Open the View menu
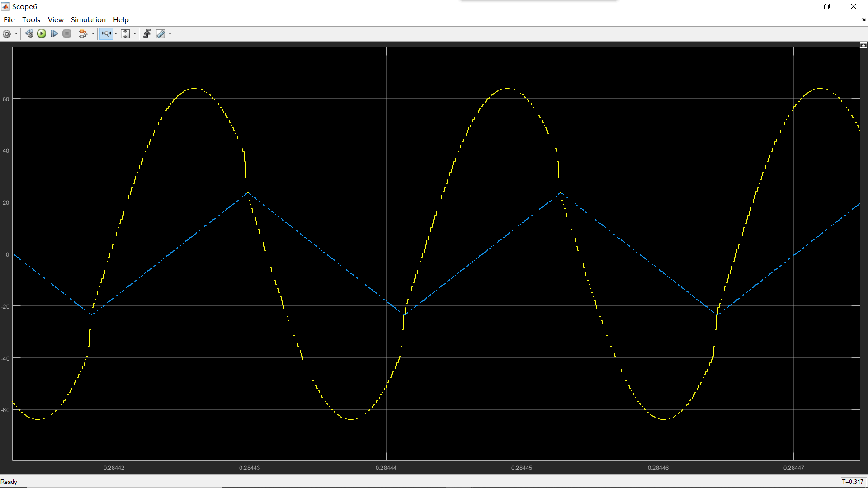868x488 pixels. point(56,20)
